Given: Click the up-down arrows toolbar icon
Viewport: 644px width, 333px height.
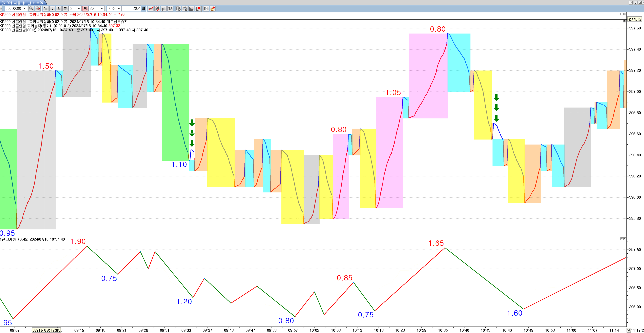Looking at the screenshot, I should (x=170, y=9).
